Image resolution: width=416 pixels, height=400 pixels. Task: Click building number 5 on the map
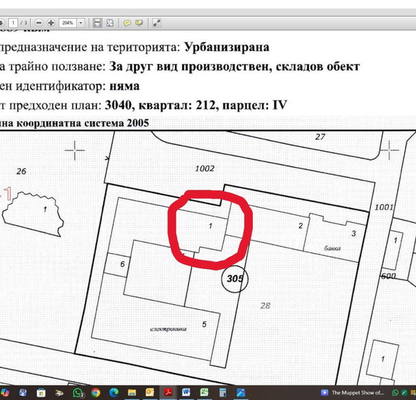pyautogui.click(x=204, y=324)
